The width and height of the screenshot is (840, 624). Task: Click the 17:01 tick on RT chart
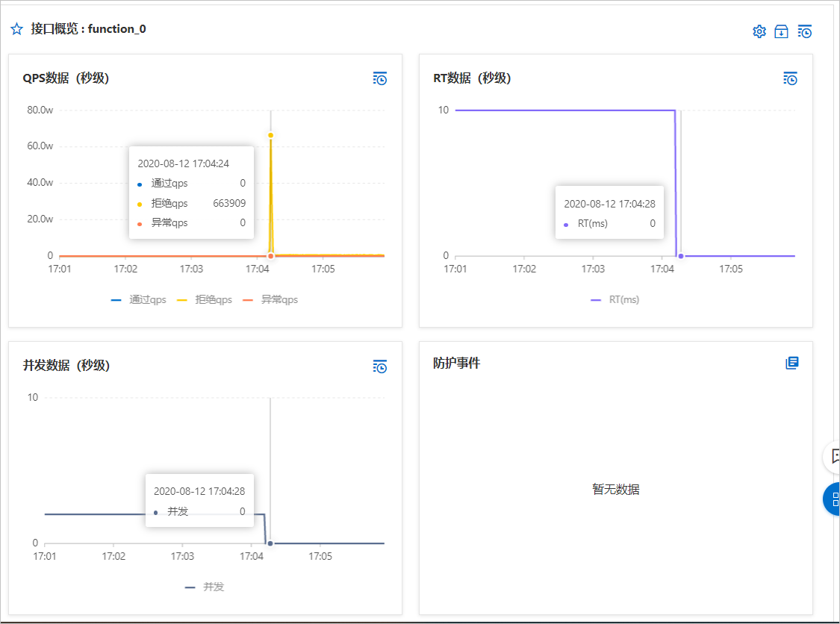point(455,269)
